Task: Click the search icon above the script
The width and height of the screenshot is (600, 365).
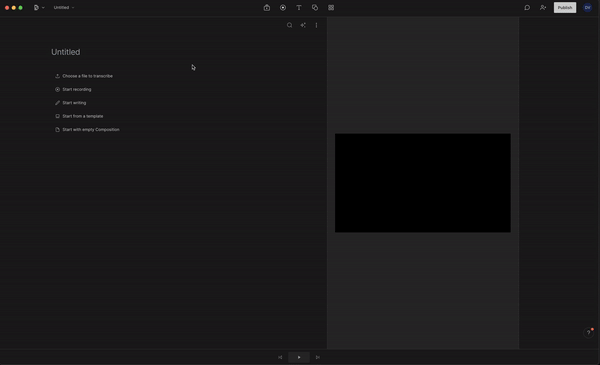Action: [x=290, y=25]
